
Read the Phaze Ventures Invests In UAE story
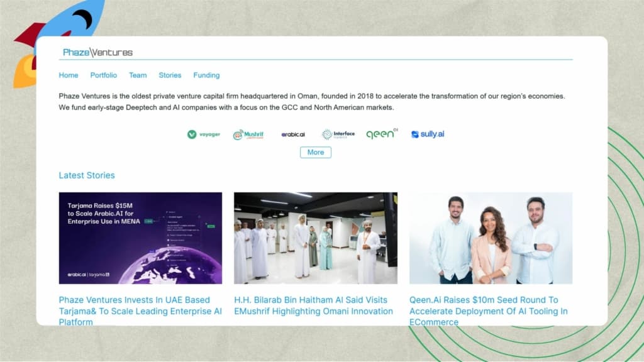[x=140, y=310]
